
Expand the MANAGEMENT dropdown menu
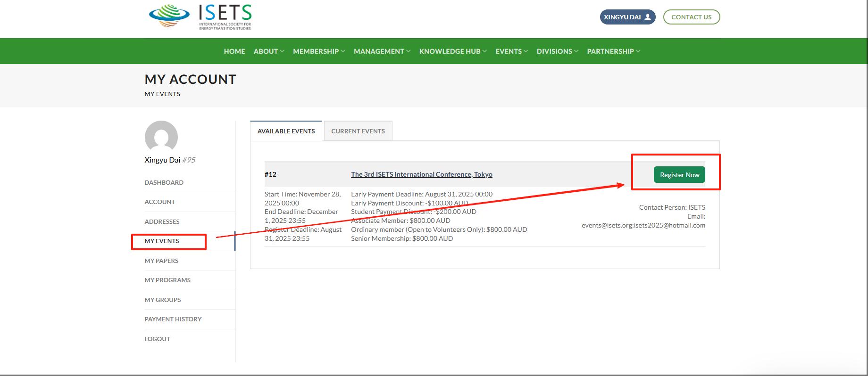click(x=382, y=51)
